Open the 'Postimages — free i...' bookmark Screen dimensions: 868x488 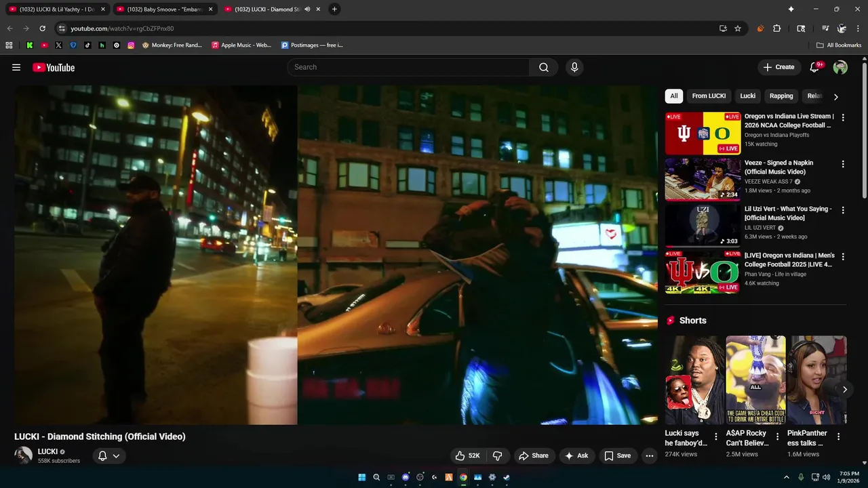(x=313, y=45)
